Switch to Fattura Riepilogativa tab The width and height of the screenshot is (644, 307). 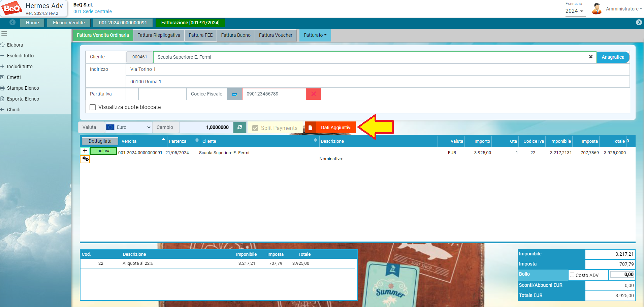(159, 35)
